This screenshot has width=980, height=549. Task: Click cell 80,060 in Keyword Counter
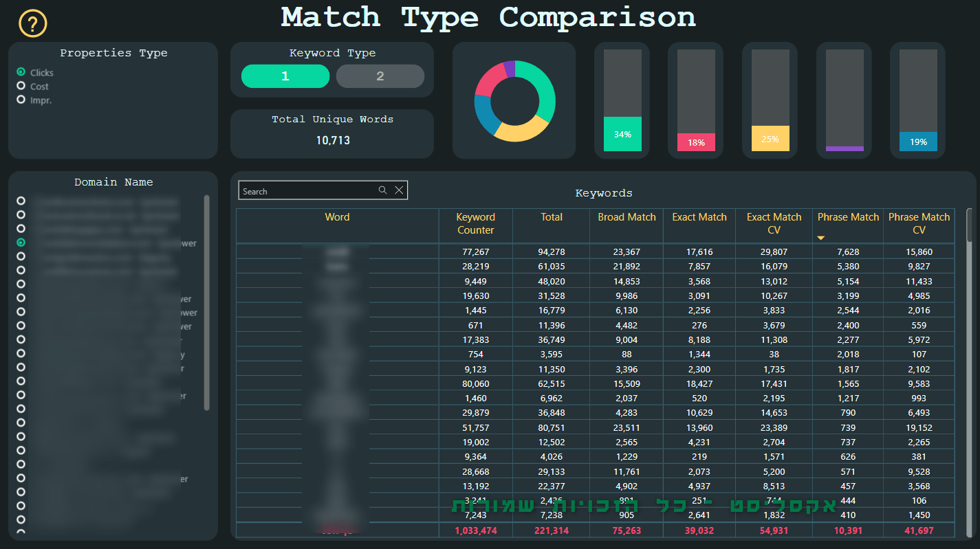pos(476,384)
